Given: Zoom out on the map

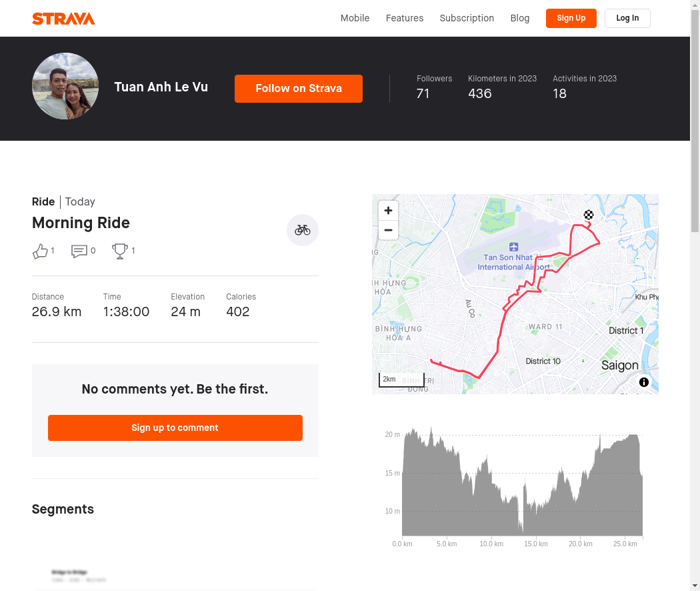Looking at the screenshot, I should pos(388,230).
